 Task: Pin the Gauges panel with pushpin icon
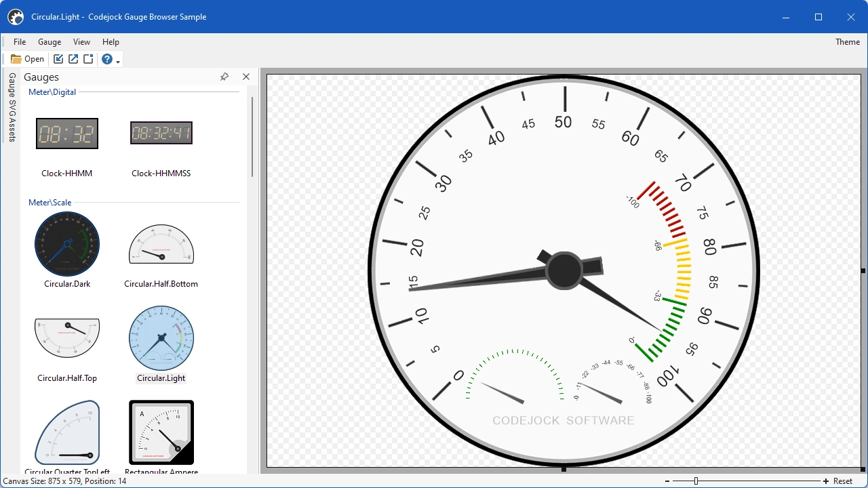click(224, 77)
